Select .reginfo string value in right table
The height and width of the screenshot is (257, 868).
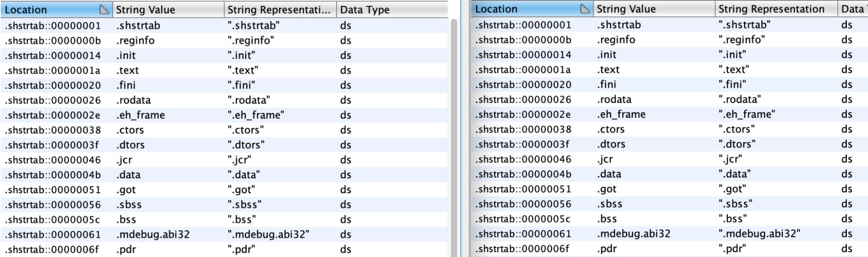[616, 40]
